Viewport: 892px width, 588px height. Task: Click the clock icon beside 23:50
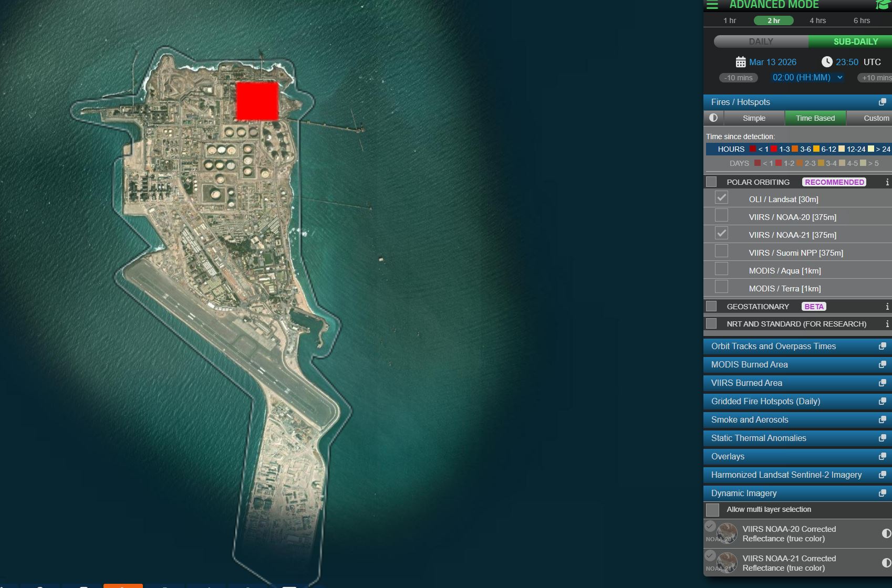(x=827, y=62)
